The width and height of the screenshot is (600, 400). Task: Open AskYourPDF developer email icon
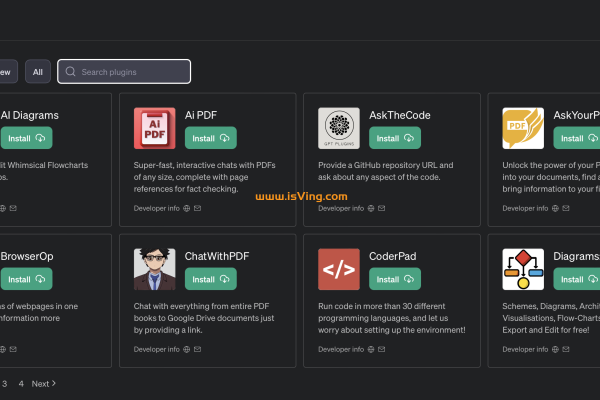click(566, 208)
